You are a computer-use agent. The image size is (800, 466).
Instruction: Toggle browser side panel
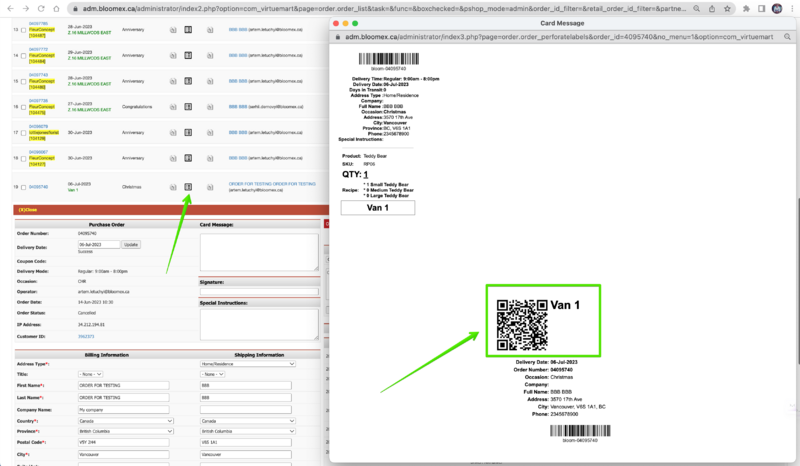click(x=762, y=9)
